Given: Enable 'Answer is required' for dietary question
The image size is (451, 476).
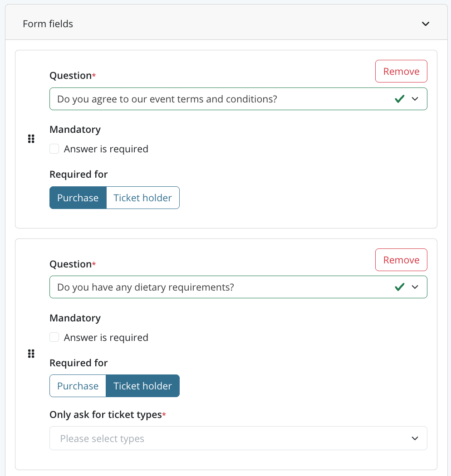Looking at the screenshot, I should 54,337.
